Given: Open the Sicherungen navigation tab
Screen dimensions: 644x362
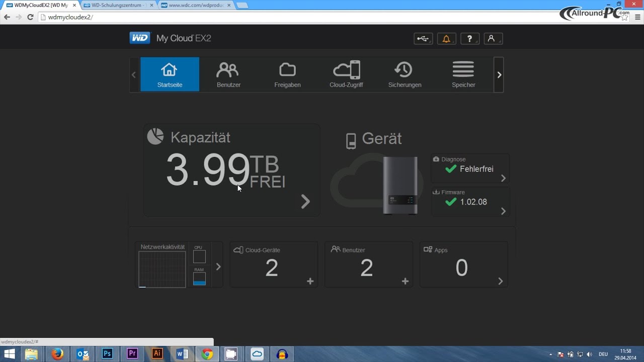Looking at the screenshot, I should point(405,74).
